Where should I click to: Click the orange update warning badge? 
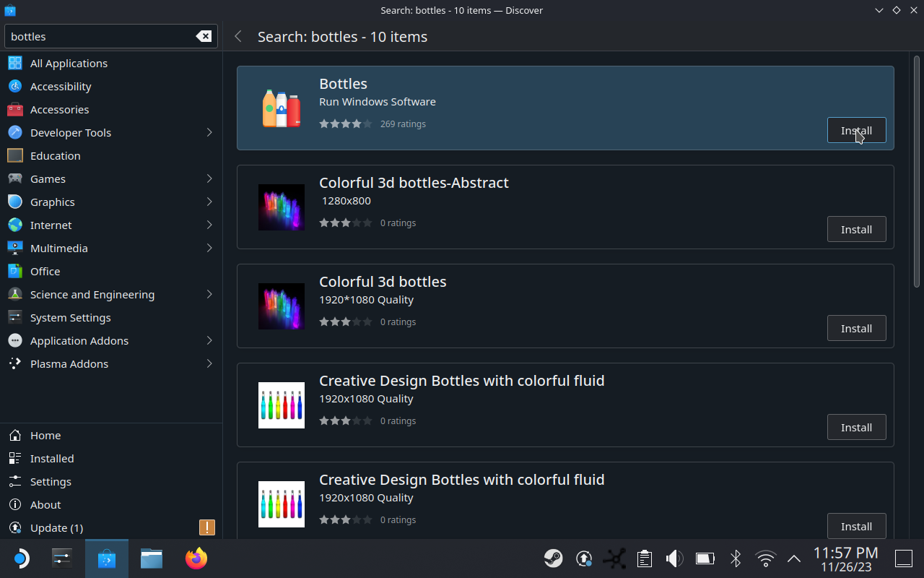[207, 527]
